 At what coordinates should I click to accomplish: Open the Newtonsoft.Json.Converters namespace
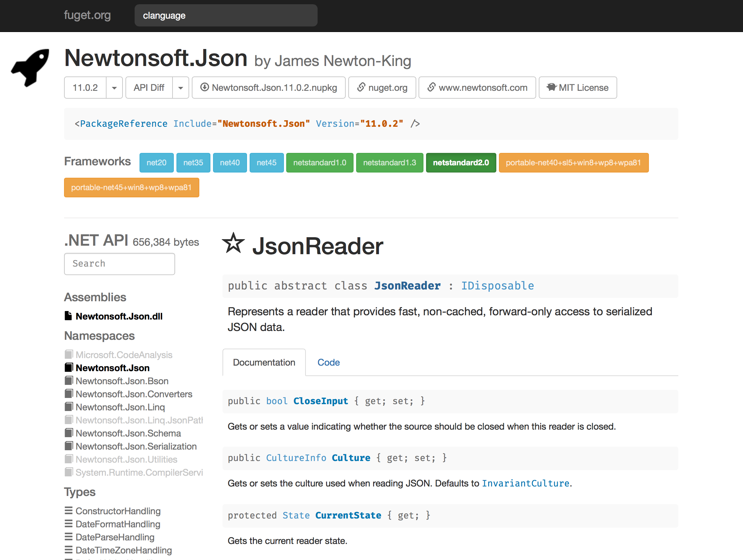(x=134, y=394)
